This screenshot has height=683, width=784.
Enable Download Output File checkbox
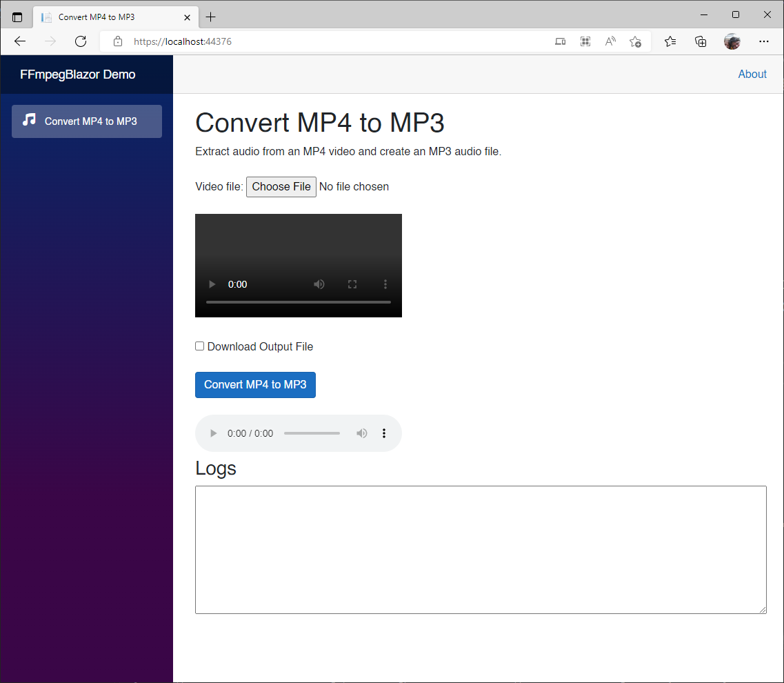pos(199,346)
